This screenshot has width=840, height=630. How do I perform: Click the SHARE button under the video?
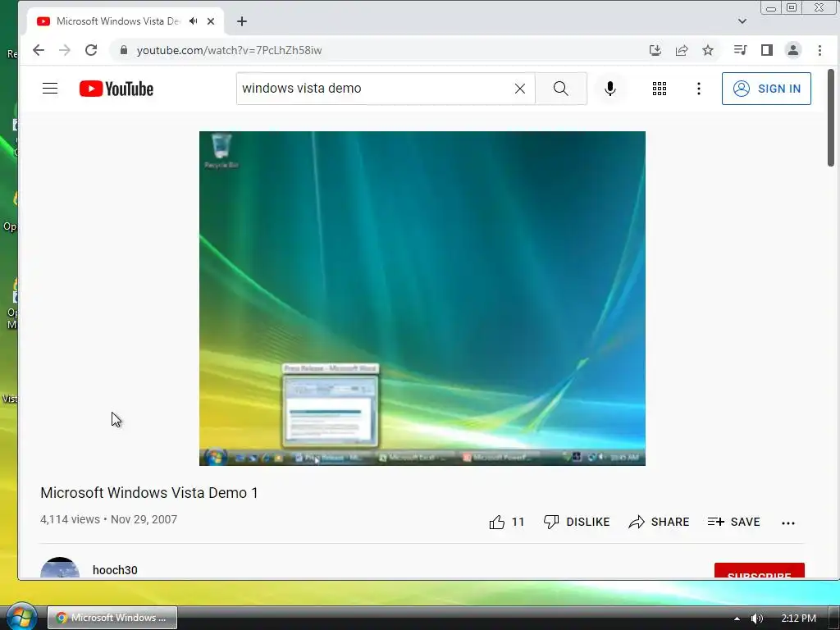[659, 522]
